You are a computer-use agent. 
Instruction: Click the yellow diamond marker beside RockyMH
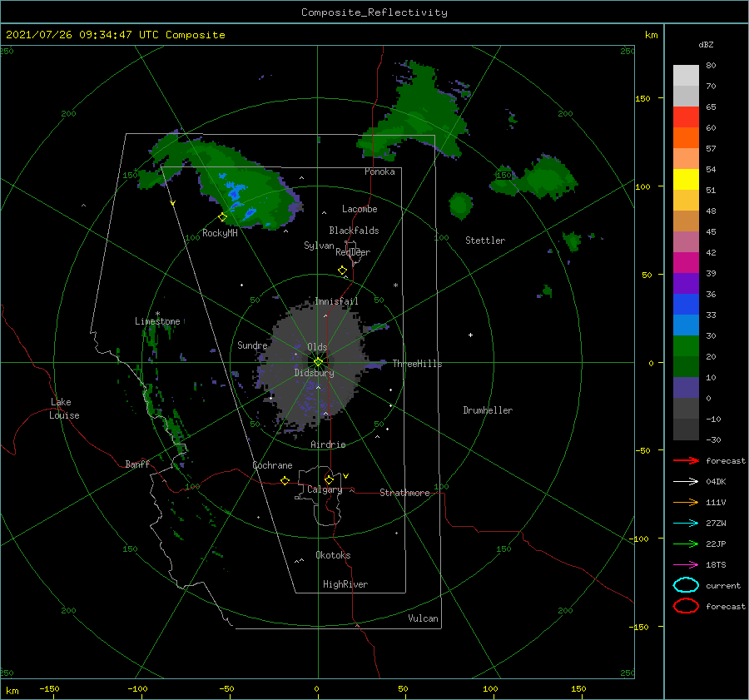222,217
